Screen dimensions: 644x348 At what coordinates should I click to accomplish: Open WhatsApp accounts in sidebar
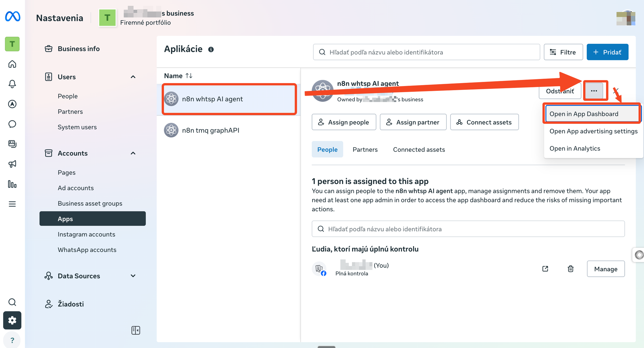87,250
